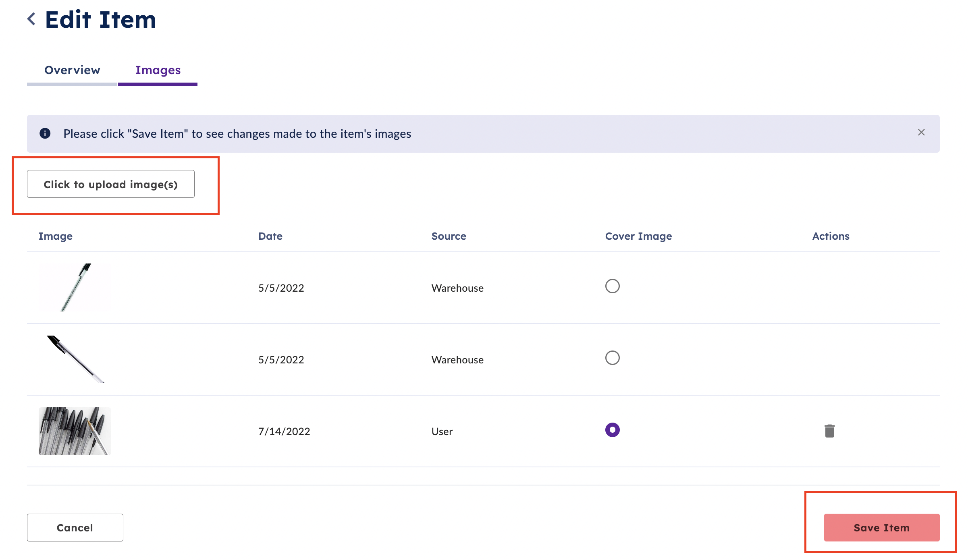The image size is (968, 560).
Task: Go back using the Edit Item chevron
Action: click(31, 19)
